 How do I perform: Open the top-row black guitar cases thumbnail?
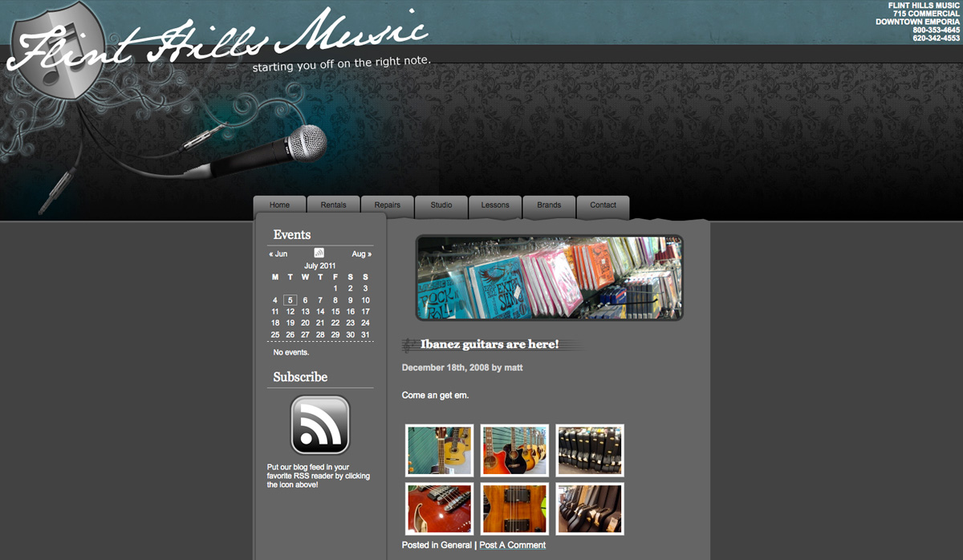click(x=590, y=451)
